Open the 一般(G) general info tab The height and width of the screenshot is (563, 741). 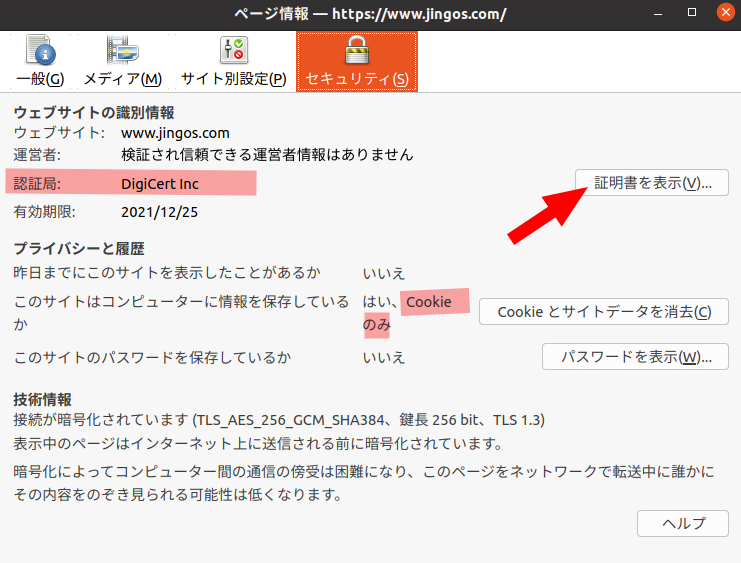point(40,61)
